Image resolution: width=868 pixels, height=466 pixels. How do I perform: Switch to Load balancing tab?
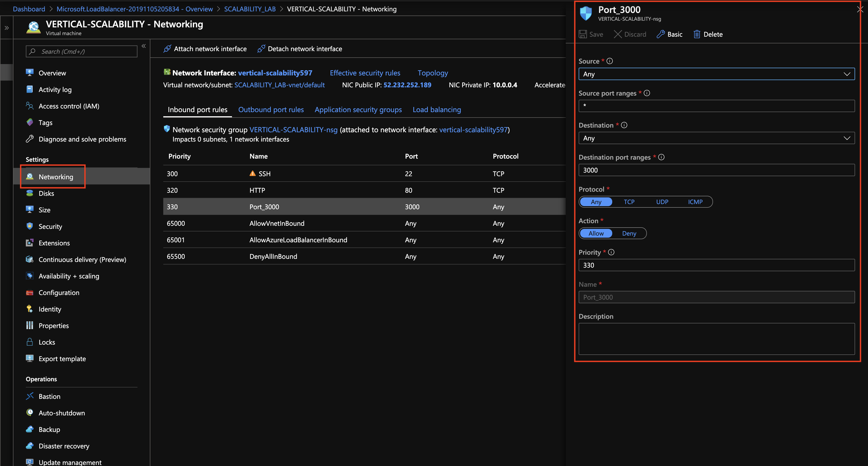point(437,110)
